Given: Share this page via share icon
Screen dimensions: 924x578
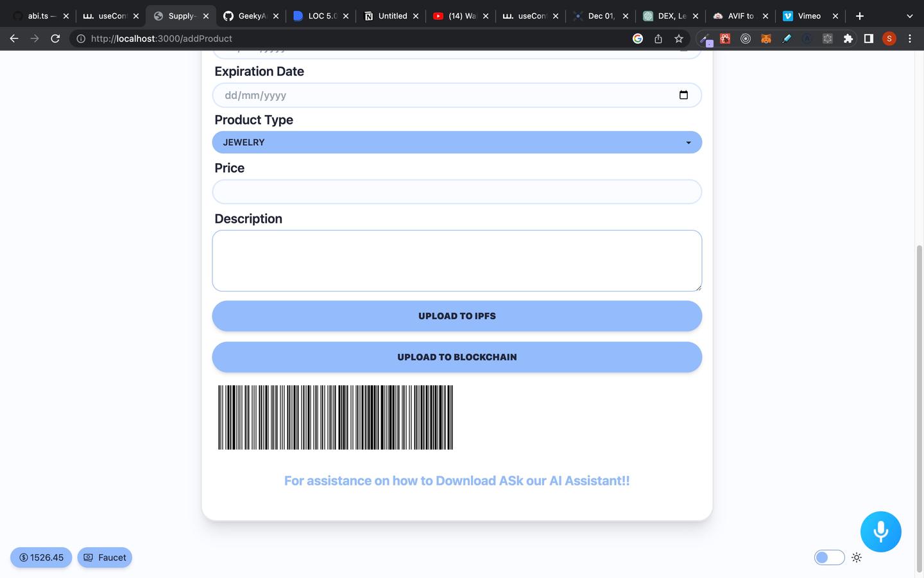Looking at the screenshot, I should 658,39.
